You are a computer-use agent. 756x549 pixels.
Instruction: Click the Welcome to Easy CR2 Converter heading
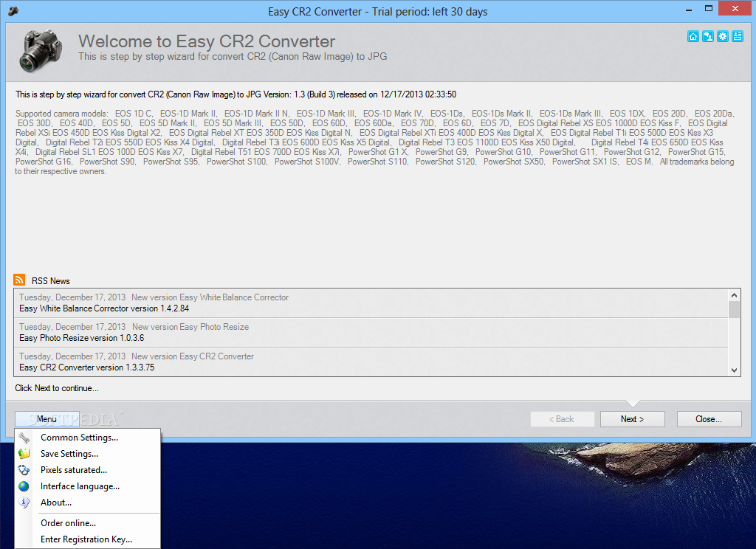pos(207,41)
